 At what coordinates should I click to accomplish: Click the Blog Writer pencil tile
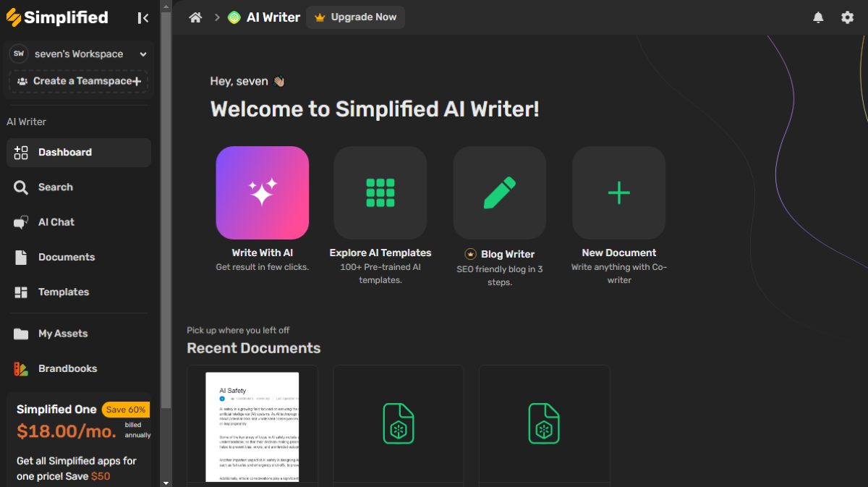(500, 192)
